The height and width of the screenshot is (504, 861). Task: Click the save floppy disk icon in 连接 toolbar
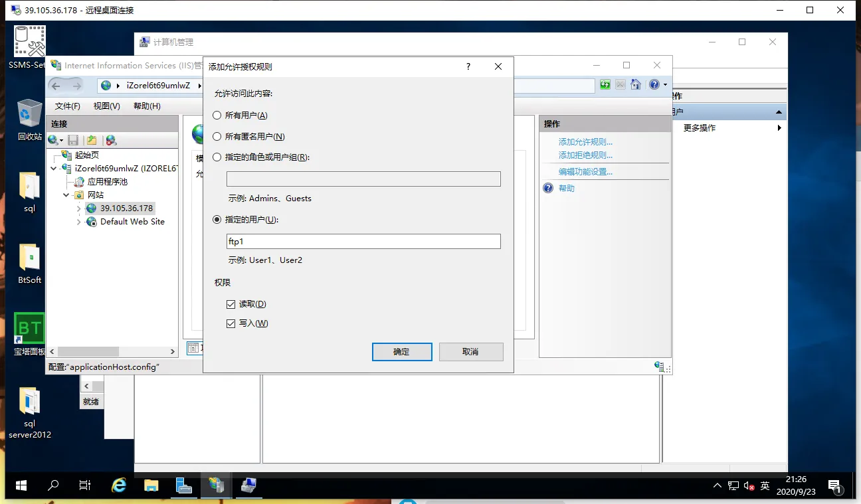[x=73, y=140]
